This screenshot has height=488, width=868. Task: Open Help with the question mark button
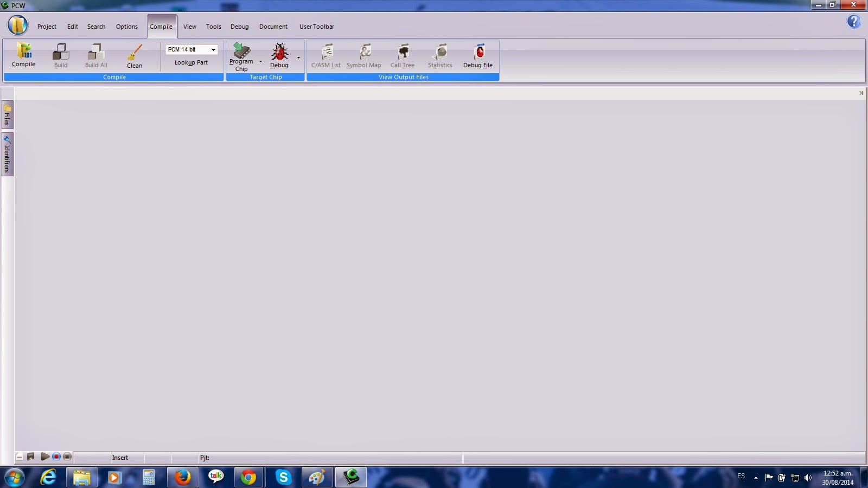coord(854,21)
